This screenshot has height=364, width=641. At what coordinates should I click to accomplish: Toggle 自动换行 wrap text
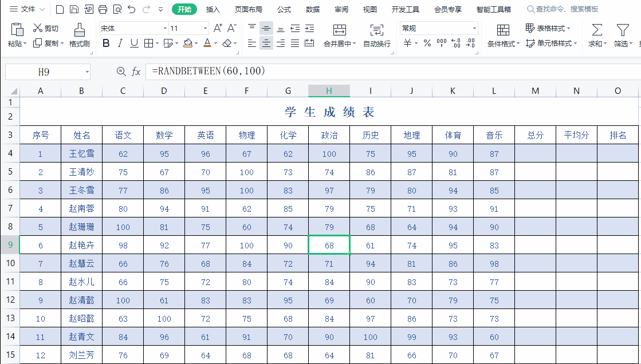click(376, 35)
